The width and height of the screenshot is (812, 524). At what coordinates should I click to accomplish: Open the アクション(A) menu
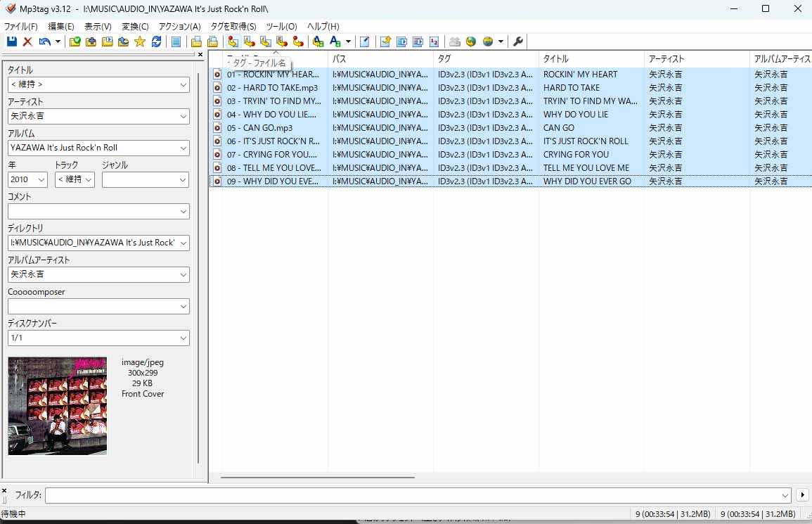pyautogui.click(x=179, y=26)
